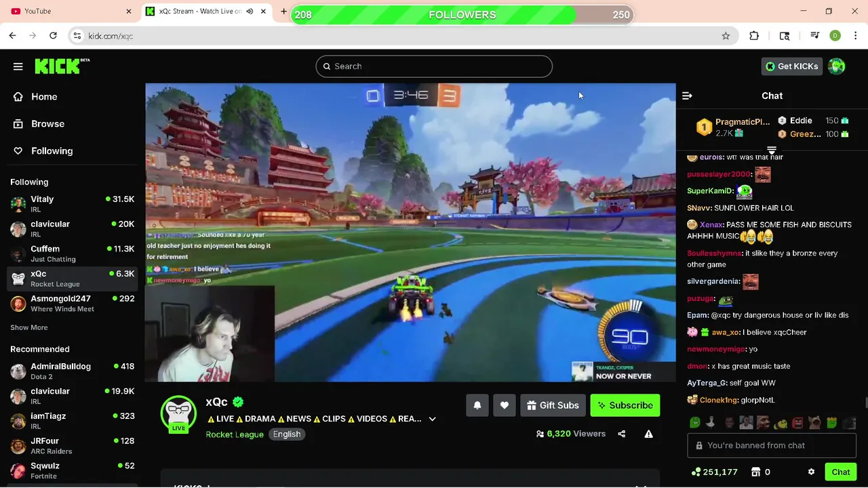The height and width of the screenshot is (488, 868).
Task: Open JRFour recommended channel
Action: click(x=73, y=445)
